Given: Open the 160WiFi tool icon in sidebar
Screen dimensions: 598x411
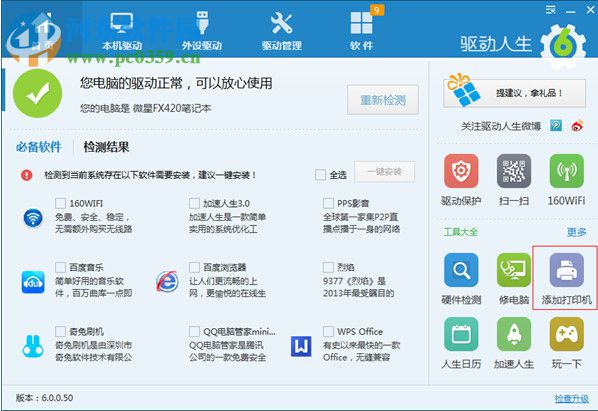Looking at the screenshot, I should (x=567, y=171).
